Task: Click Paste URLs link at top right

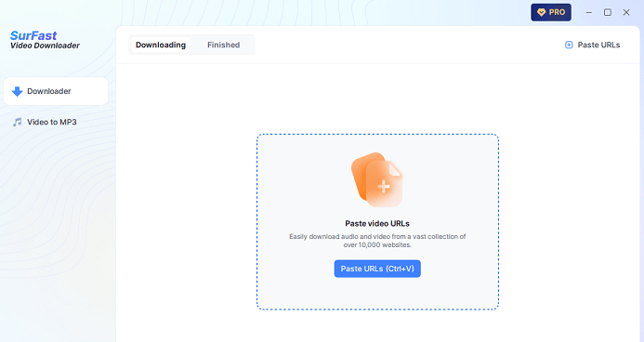Action: click(593, 45)
